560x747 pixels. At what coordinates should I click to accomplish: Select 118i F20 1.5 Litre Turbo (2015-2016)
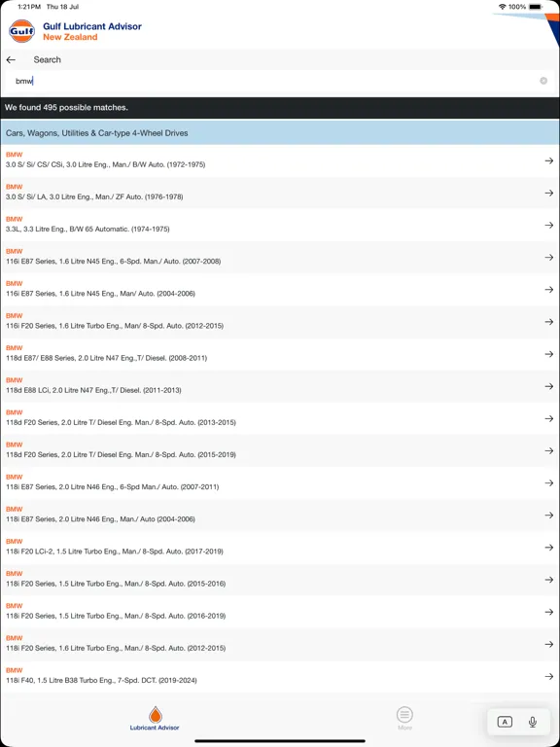[x=280, y=580]
